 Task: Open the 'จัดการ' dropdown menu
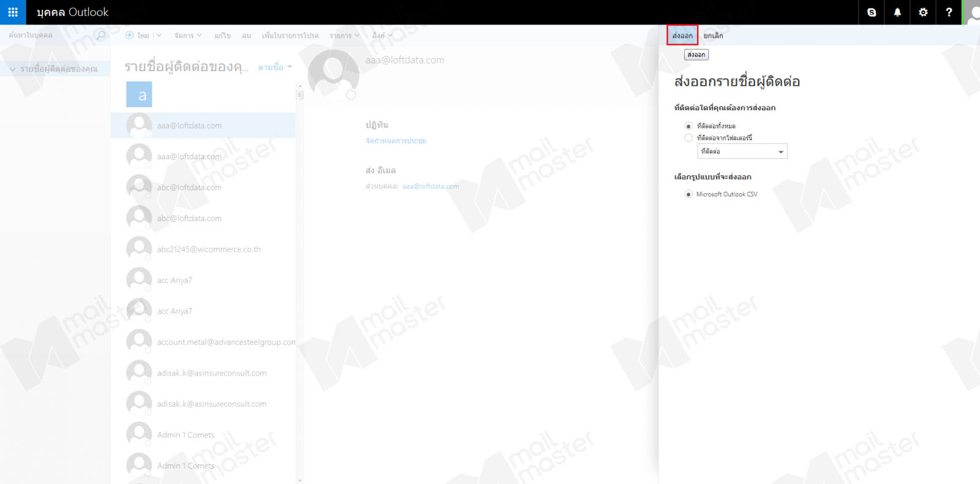187,36
